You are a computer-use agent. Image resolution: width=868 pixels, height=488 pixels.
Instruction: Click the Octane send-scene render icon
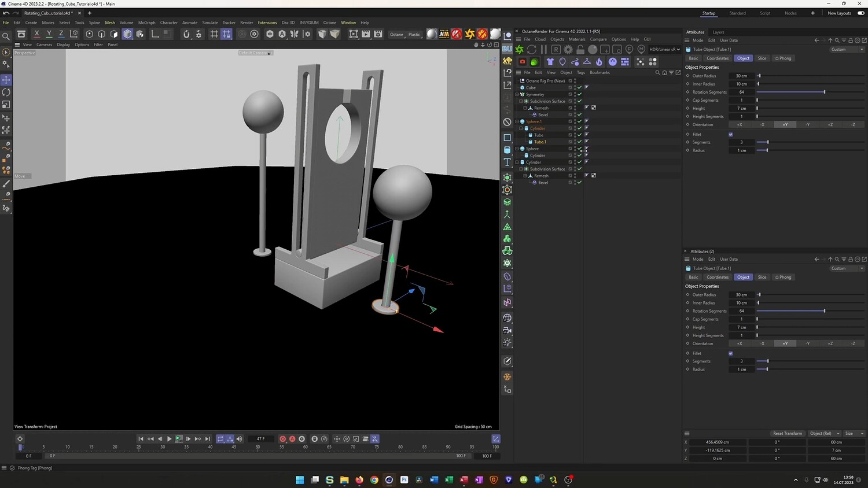pyautogui.click(x=520, y=50)
